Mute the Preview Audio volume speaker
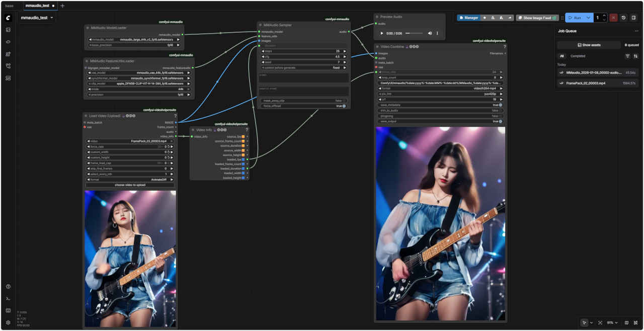The width and height of the screenshot is (644, 331). (x=430, y=33)
